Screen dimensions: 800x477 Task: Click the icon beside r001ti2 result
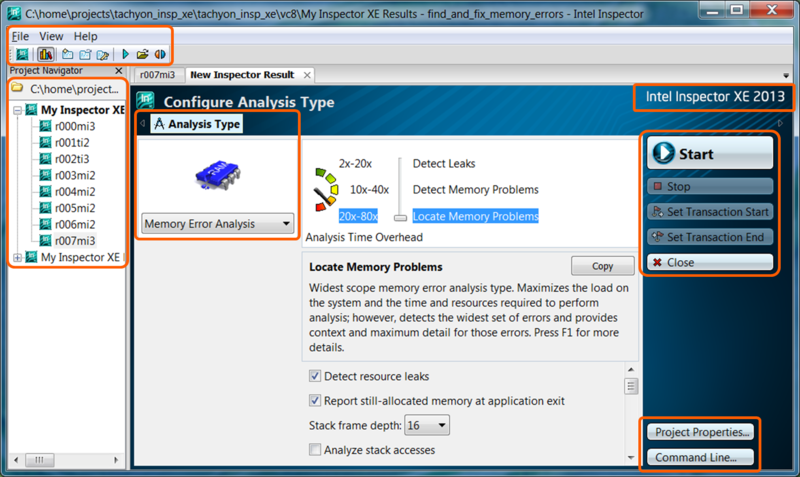45,142
